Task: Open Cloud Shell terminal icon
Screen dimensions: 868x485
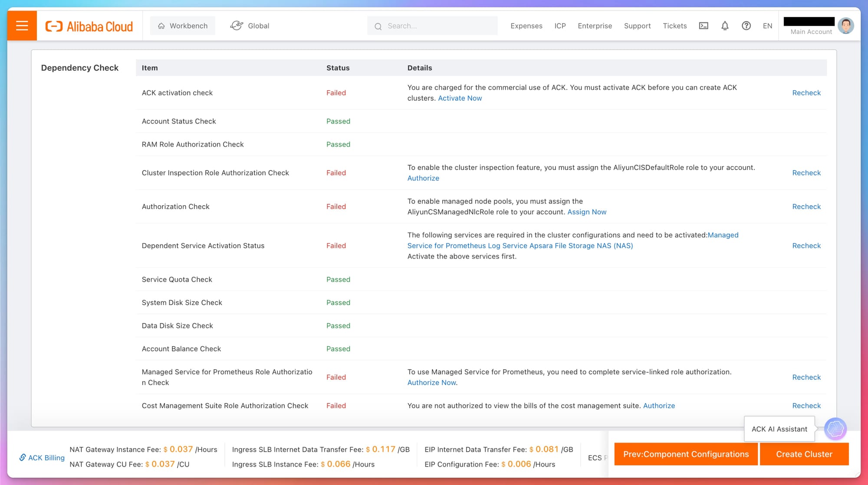Action: [x=704, y=26]
